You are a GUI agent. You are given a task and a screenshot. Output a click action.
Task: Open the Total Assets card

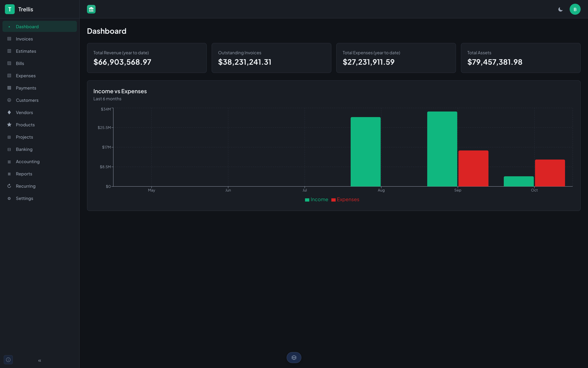click(x=521, y=58)
